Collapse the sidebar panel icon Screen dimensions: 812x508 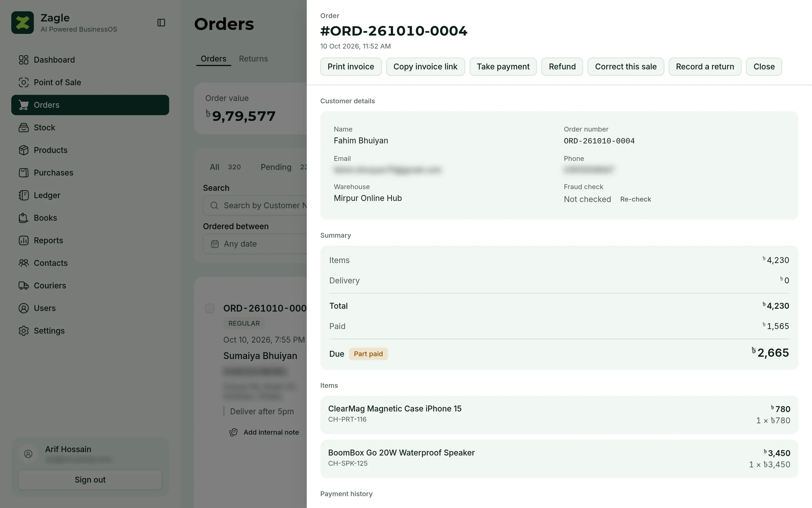point(161,23)
